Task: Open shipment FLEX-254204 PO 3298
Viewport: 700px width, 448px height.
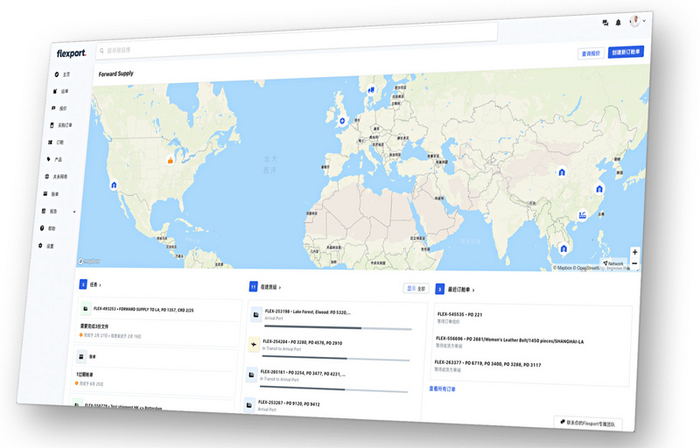Action: tap(302, 343)
